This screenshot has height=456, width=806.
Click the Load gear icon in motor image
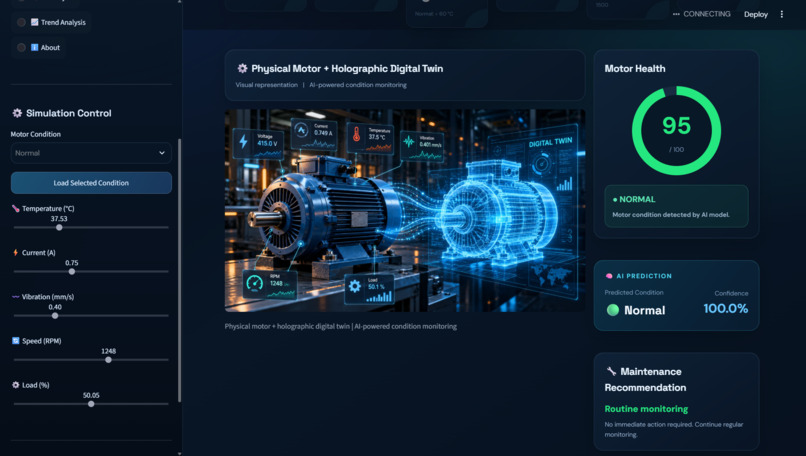(x=355, y=286)
